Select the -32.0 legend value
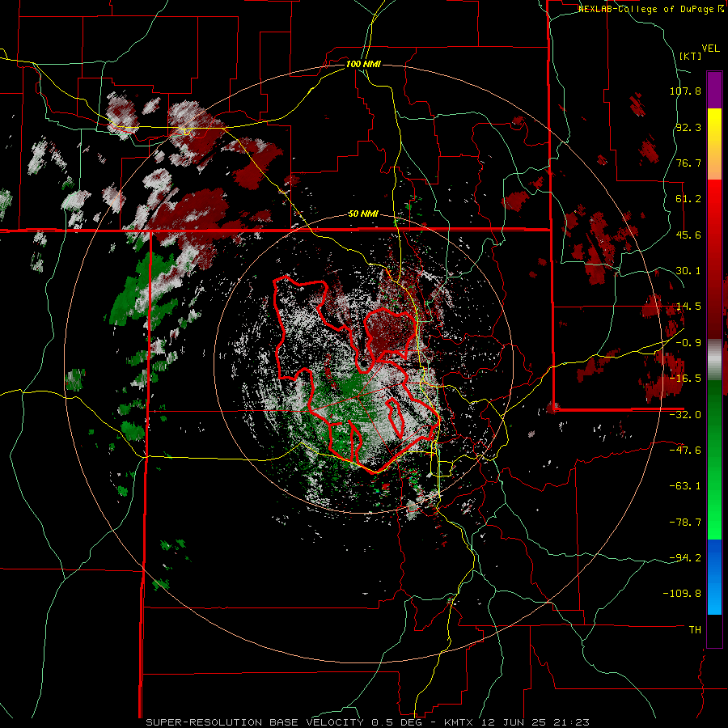Screen dimensions: 728x728 pyautogui.click(x=685, y=415)
